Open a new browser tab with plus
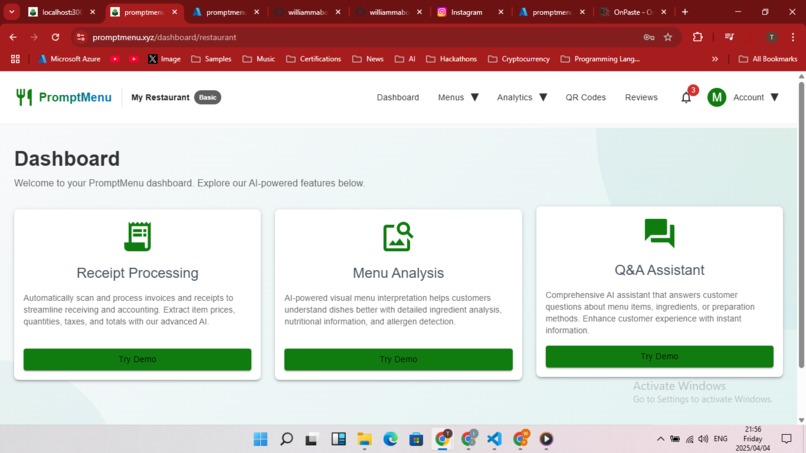806x453 pixels. (x=685, y=12)
